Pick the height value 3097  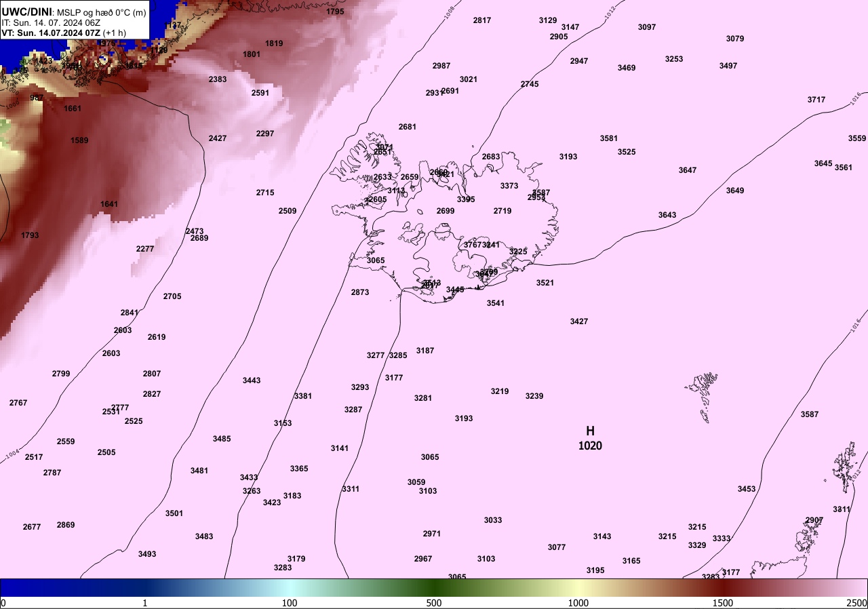click(x=647, y=27)
